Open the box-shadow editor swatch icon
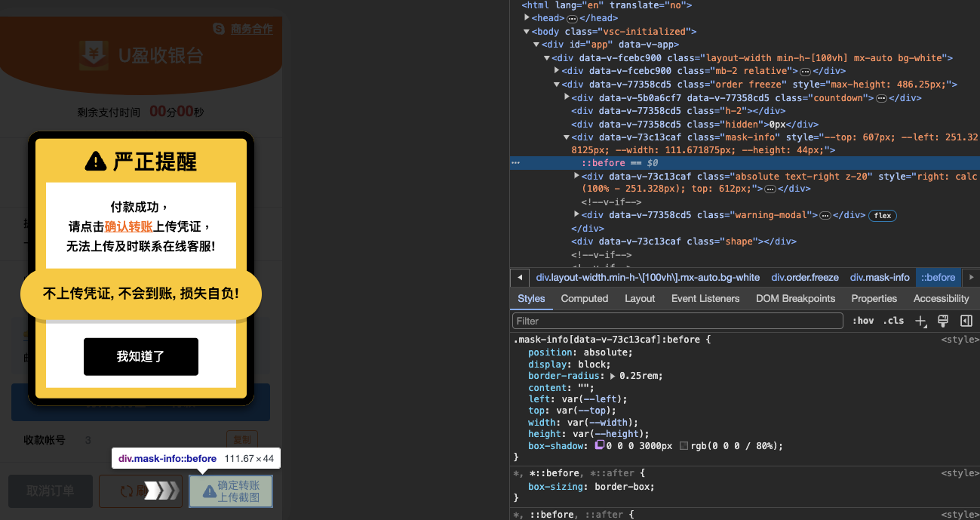Image resolution: width=980 pixels, height=520 pixels. [x=600, y=445]
